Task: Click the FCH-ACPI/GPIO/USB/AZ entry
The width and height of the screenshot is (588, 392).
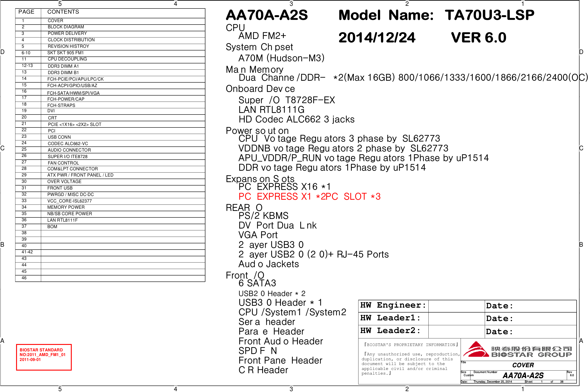Action: pyautogui.click(x=72, y=86)
